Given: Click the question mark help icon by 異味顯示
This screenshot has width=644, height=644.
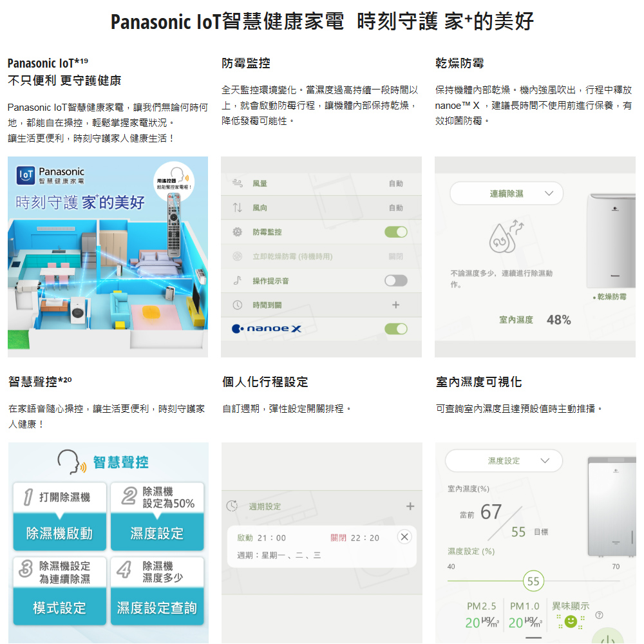Looking at the screenshot, I should tap(599, 615).
